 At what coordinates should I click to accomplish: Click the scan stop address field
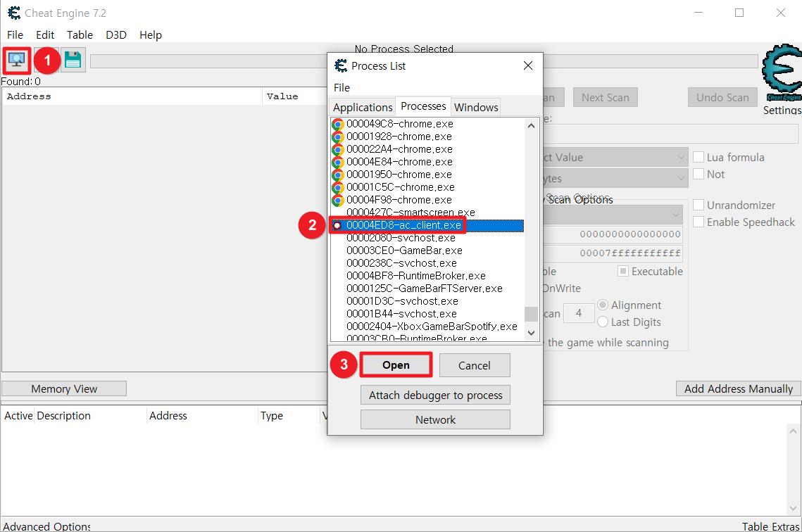[613, 253]
